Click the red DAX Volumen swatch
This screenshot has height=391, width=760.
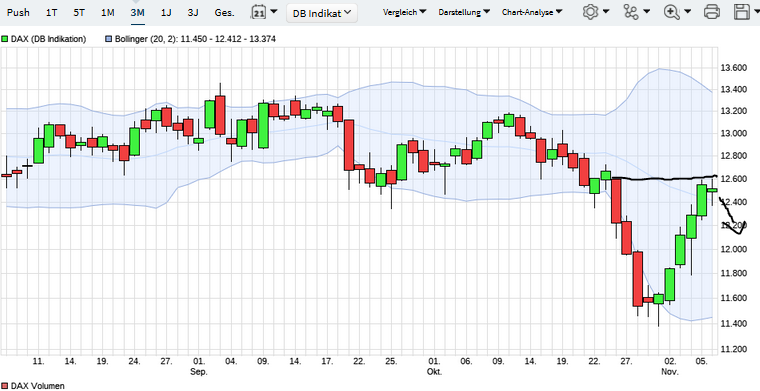coord(5,386)
